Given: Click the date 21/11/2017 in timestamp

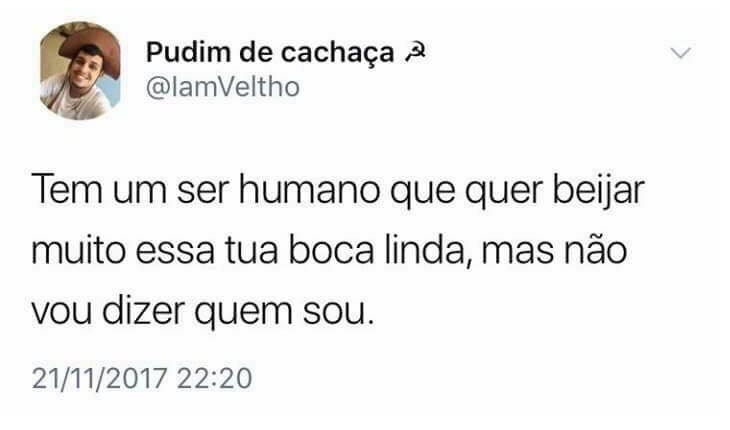Looking at the screenshot, I should tap(99, 378).
